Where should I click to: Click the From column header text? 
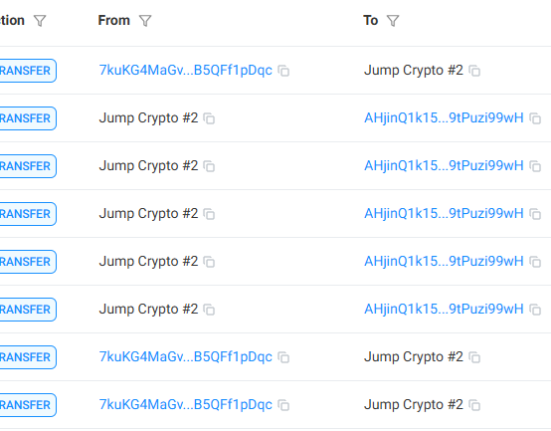tap(114, 20)
